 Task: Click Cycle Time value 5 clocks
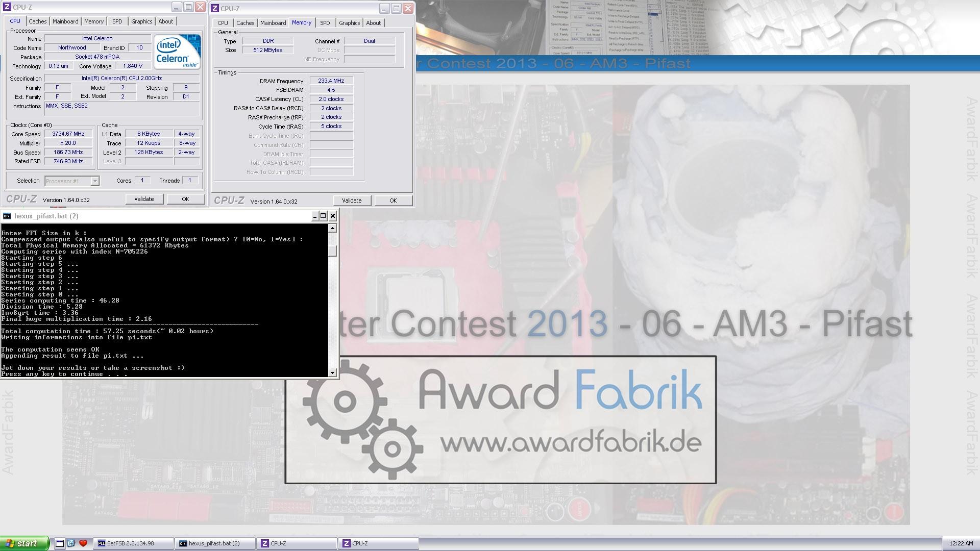click(331, 126)
